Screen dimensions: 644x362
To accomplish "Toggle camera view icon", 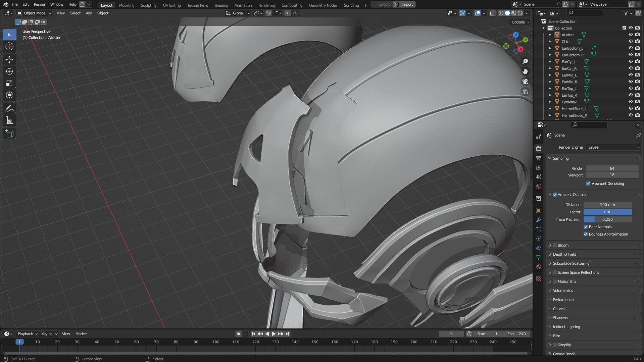I will tap(525, 82).
